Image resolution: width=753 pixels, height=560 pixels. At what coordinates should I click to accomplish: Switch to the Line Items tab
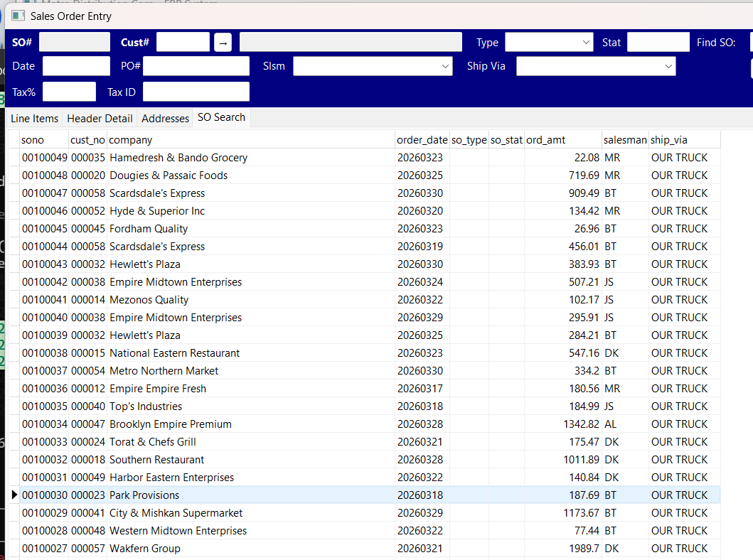(34, 118)
